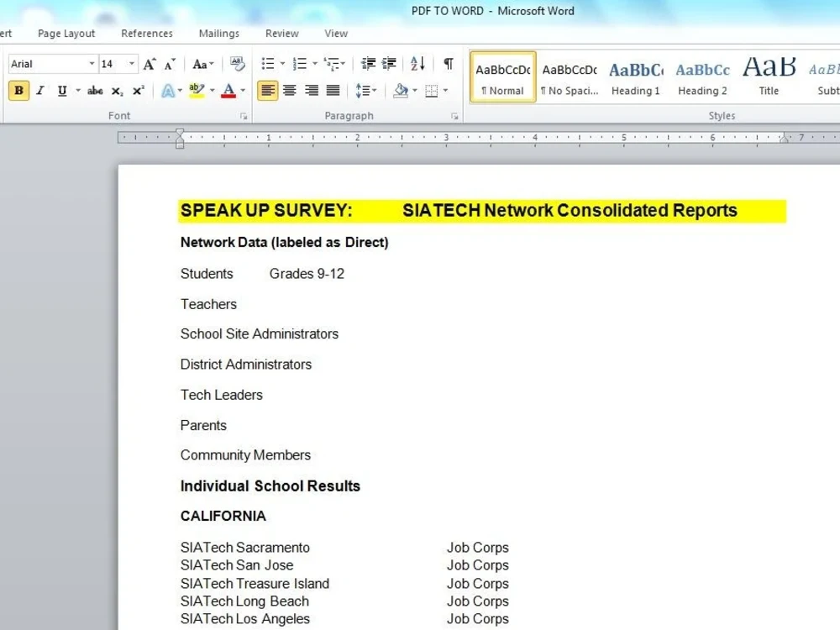The height and width of the screenshot is (630, 840).
Task: Click the Increase Indent icon
Action: pos(389,64)
